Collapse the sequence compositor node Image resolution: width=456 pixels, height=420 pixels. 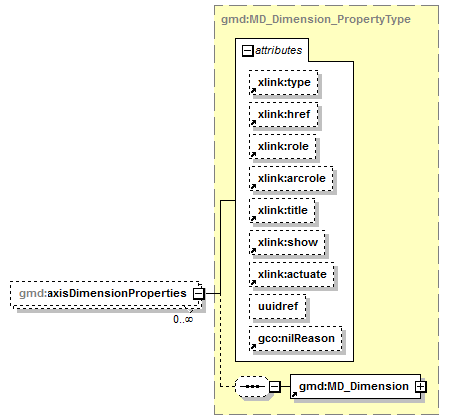click(x=274, y=387)
